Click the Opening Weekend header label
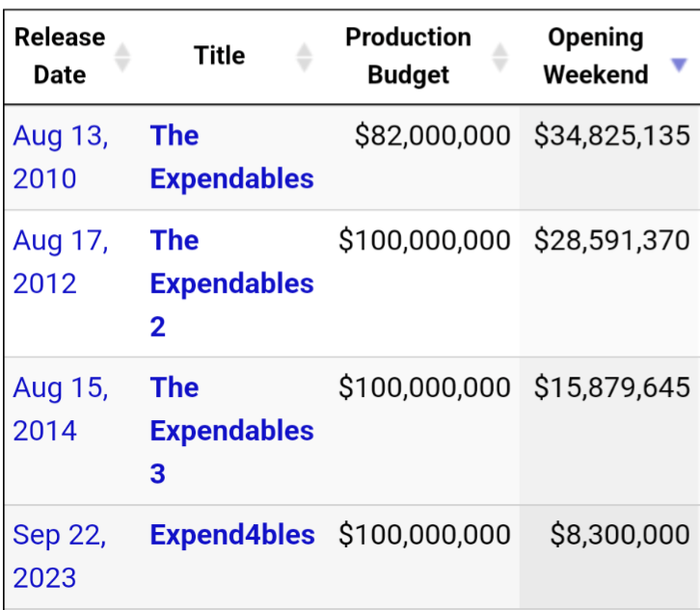 596,56
